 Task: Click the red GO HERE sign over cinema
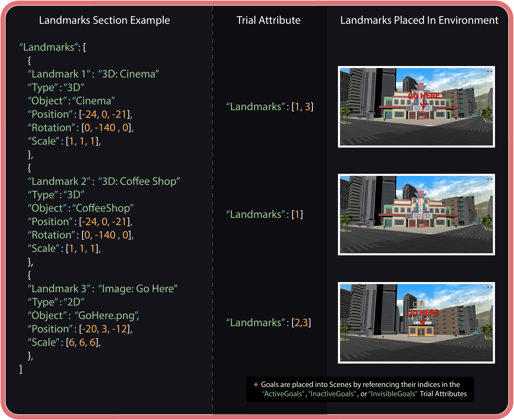pyautogui.click(x=424, y=96)
